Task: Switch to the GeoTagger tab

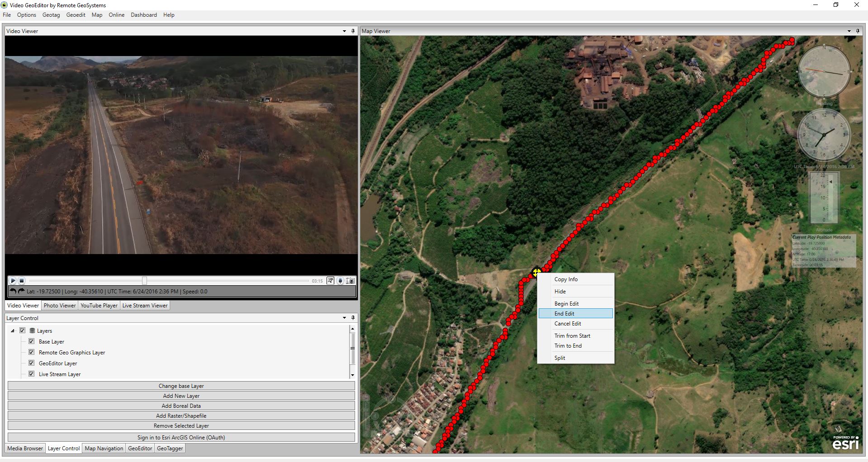Action: coord(170,448)
